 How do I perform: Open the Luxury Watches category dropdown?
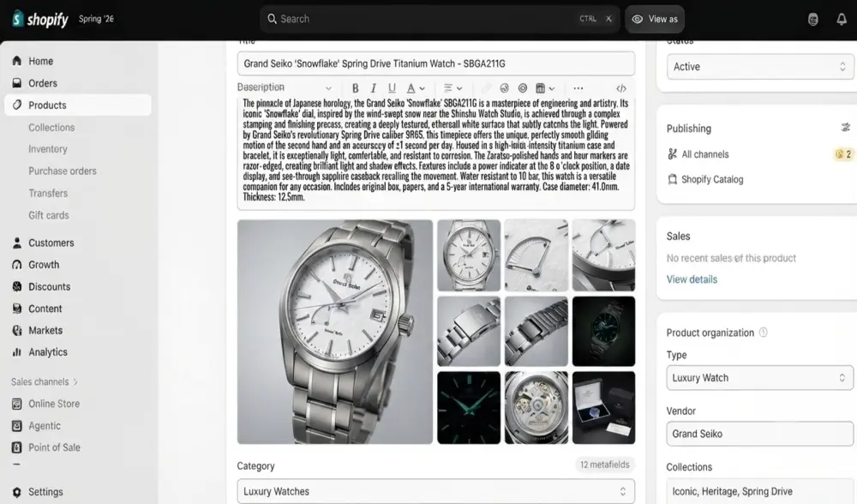[435, 491]
